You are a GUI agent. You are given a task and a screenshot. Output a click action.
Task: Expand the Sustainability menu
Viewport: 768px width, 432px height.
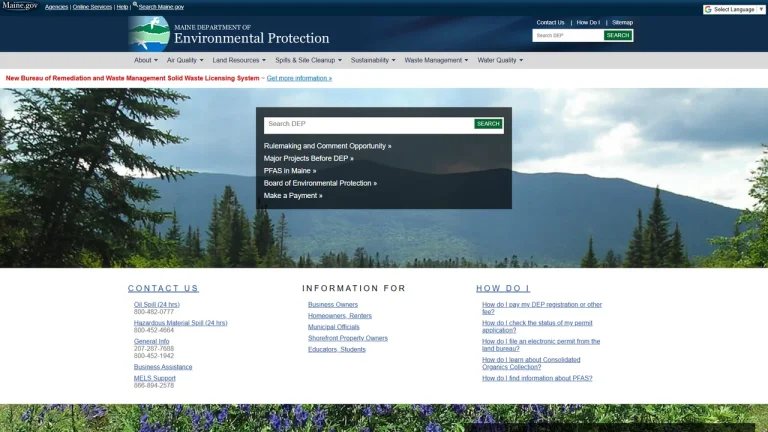373,60
